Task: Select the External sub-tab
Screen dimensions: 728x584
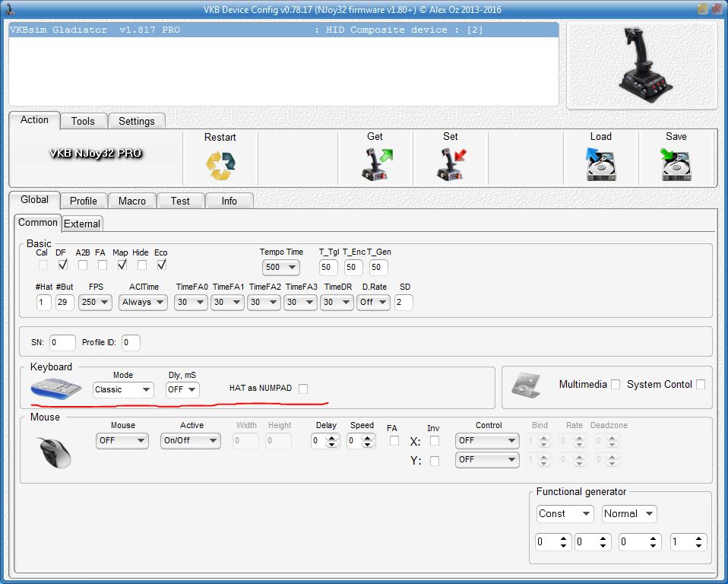Action: pyautogui.click(x=81, y=224)
